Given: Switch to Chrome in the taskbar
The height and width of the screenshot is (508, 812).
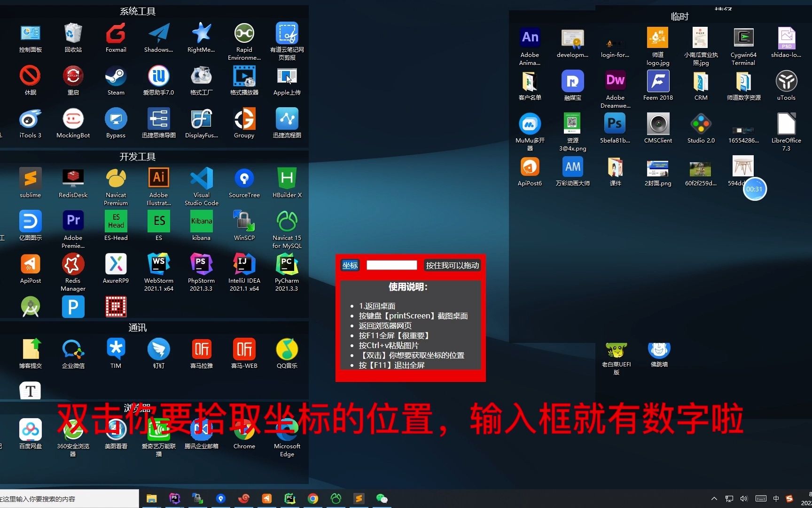Looking at the screenshot, I should tap(313, 499).
